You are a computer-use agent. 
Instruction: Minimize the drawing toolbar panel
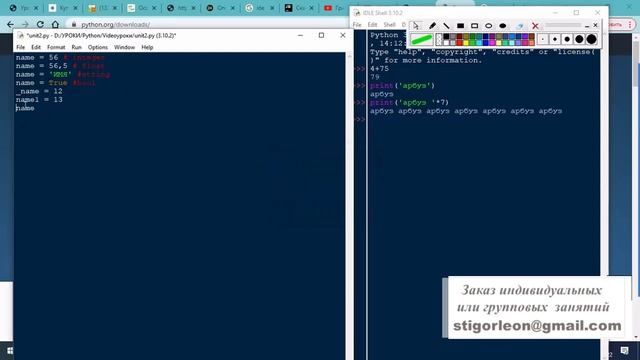[587, 26]
